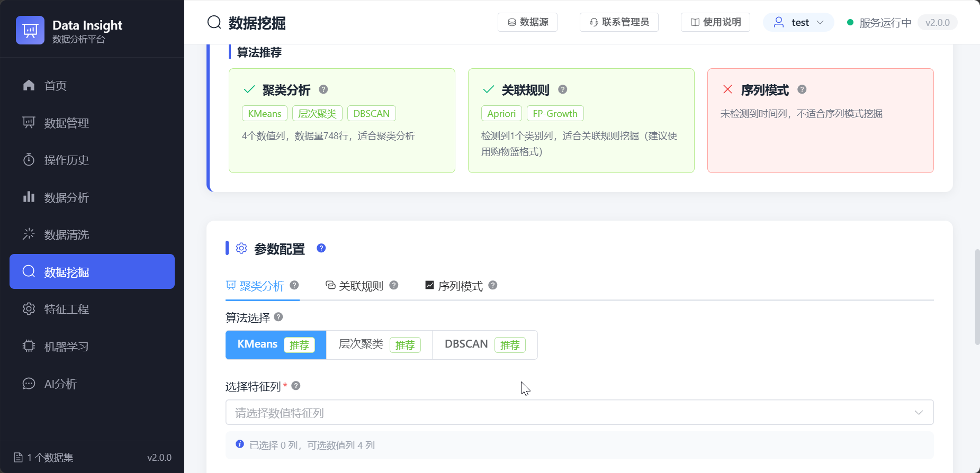Click the AI分析 chat bubble icon
Screen dimensions: 980x473
(29, 384)
